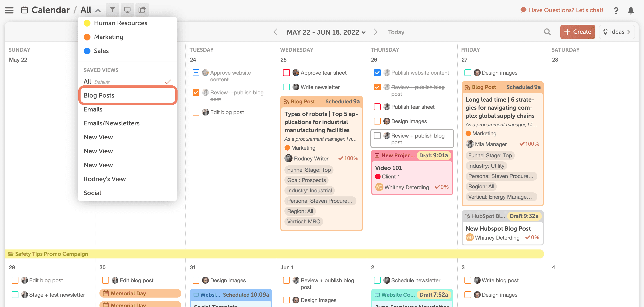Expand the Ideas panel chevron

tap(628, 32)
